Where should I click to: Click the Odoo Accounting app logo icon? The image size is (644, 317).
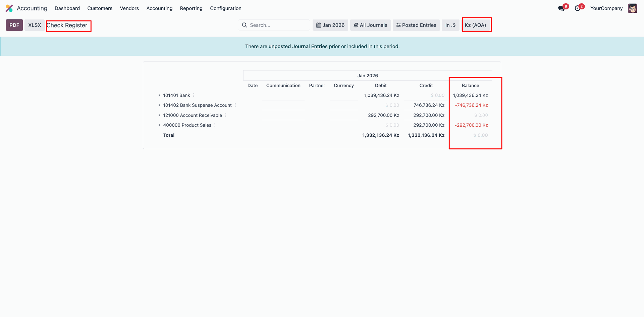[9, 8]
